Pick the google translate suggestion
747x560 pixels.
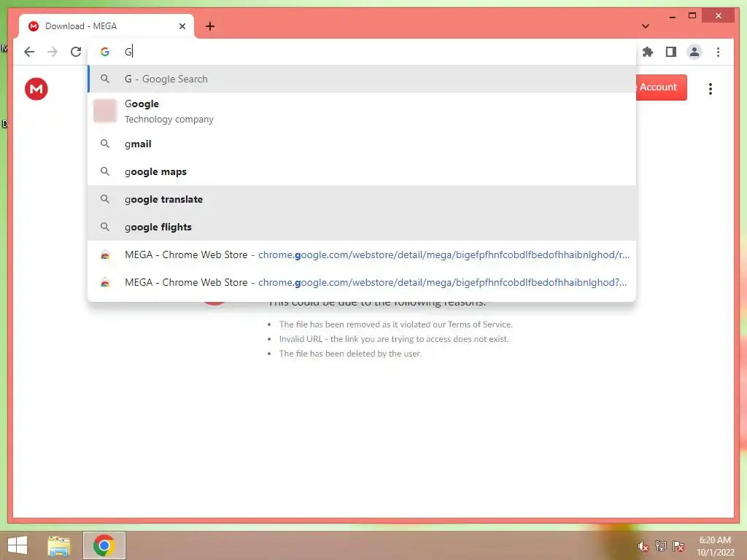[x=362, y=199]
